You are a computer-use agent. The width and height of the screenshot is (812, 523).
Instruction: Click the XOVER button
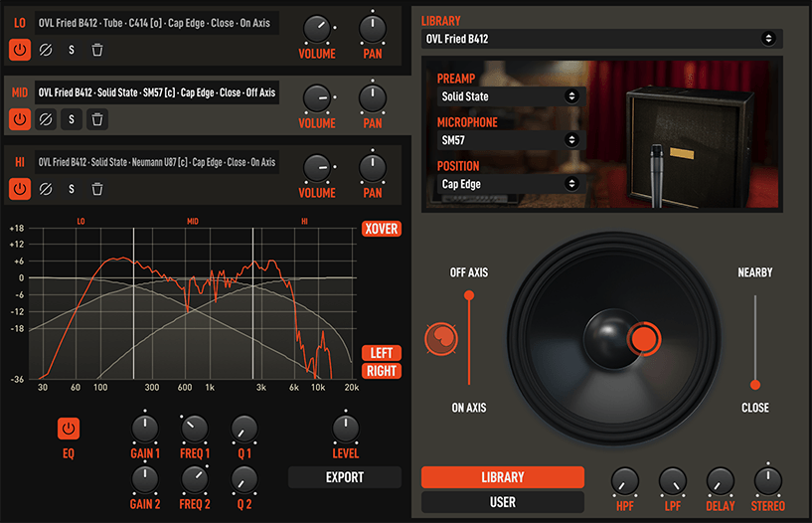pyautogui.click(x=381, y=229)
